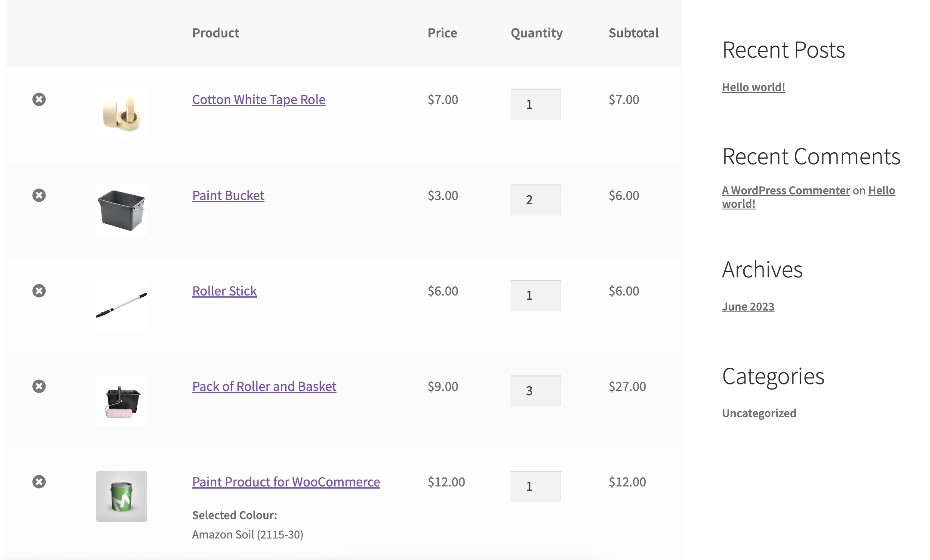View the June 2023 archive

coord(748,307)
